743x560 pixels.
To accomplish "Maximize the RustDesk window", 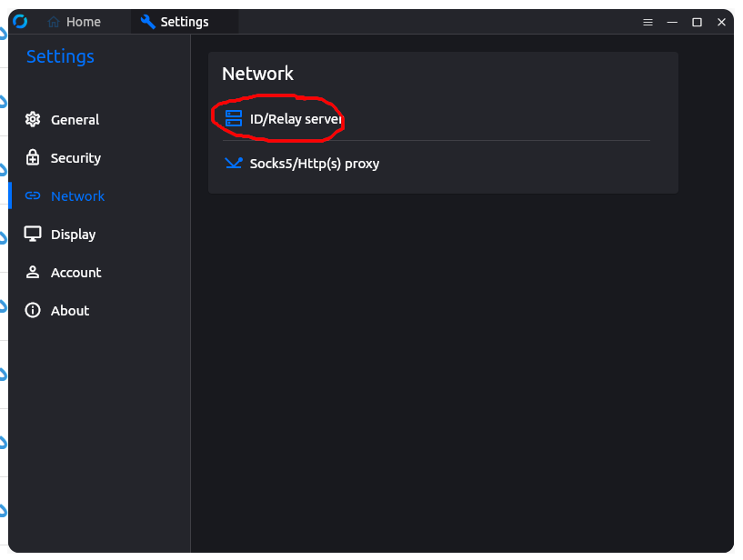I will 697,22.
